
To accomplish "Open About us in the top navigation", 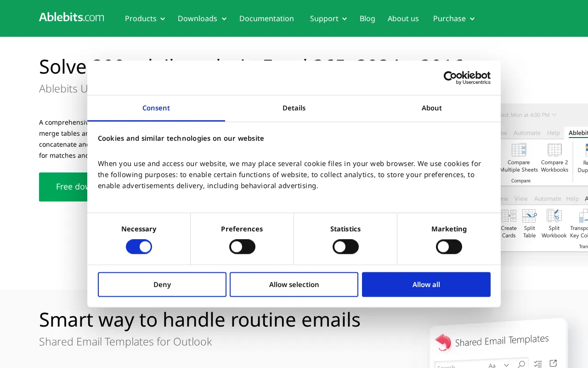I will coord(403,18).
